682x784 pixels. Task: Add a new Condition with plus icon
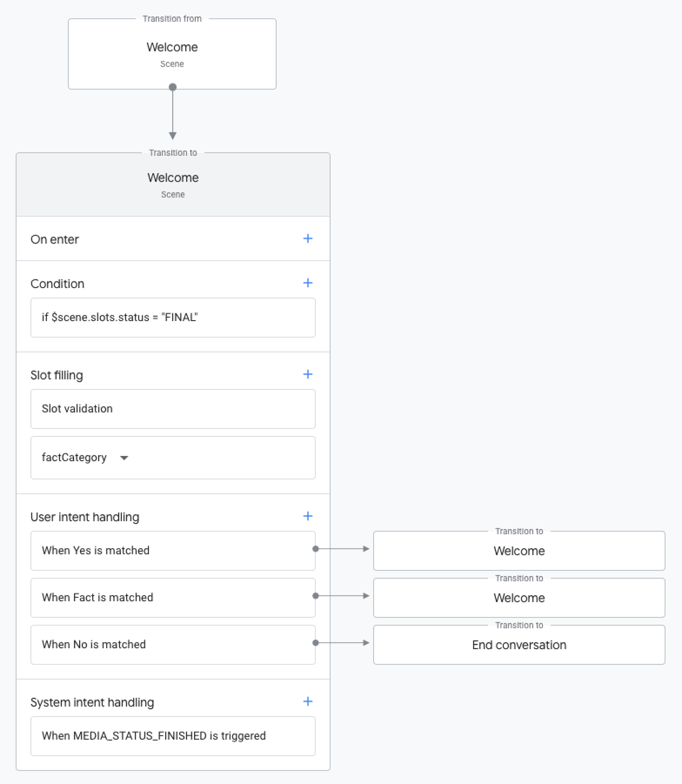[x=308, y=283]
